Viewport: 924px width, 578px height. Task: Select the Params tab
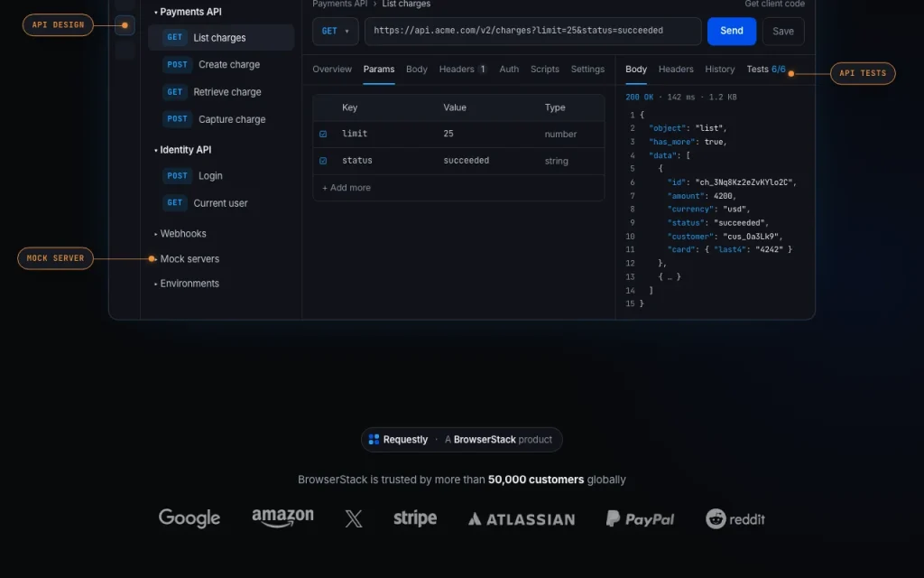(x=379, y=69)
